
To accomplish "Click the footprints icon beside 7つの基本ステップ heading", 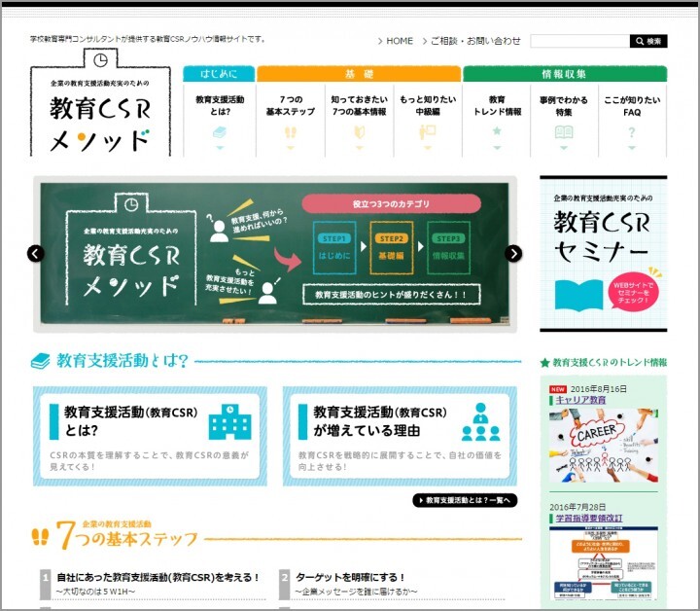I will coord(41,537).
